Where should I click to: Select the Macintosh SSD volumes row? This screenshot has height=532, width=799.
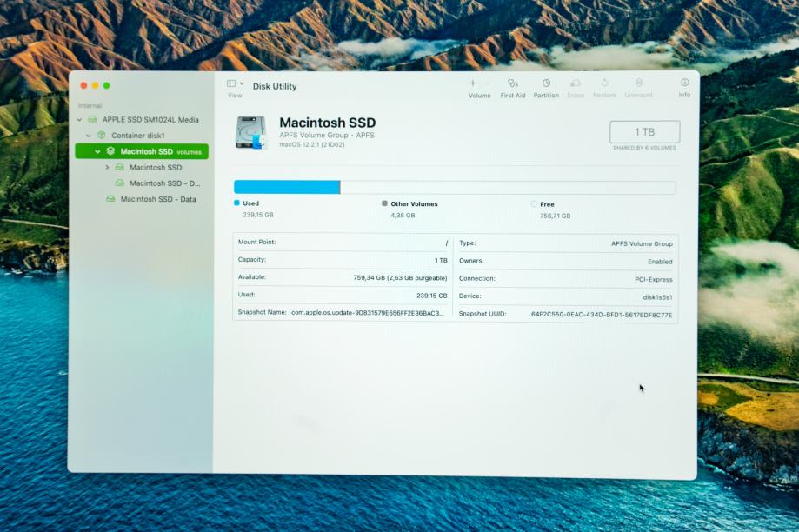143,151
